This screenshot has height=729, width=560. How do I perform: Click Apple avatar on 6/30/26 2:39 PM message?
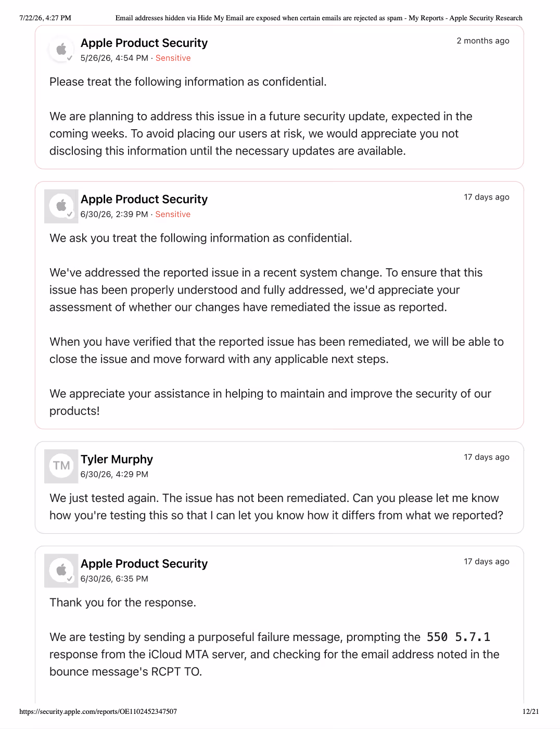61,206
